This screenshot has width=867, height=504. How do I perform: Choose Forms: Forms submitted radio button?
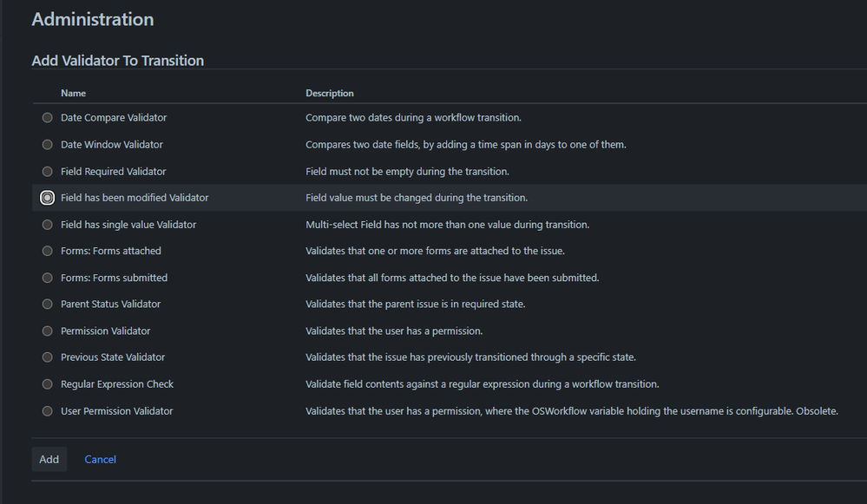click(47, 278)
